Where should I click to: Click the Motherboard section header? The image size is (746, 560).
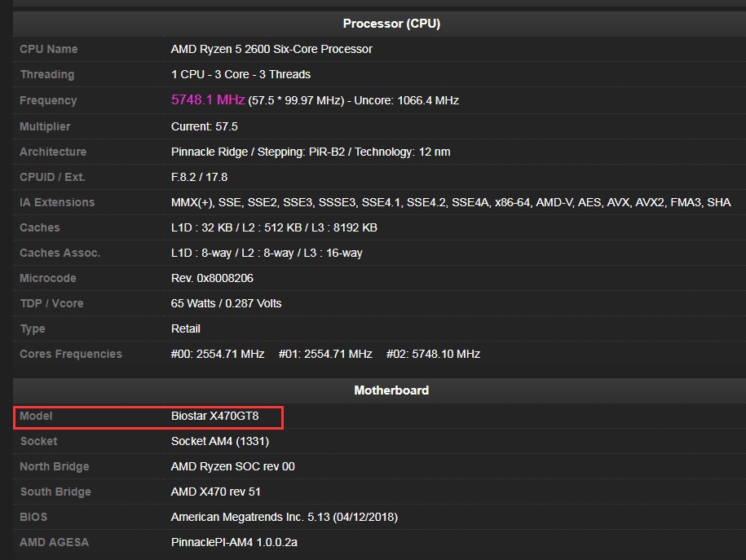(x=391, y=390)
